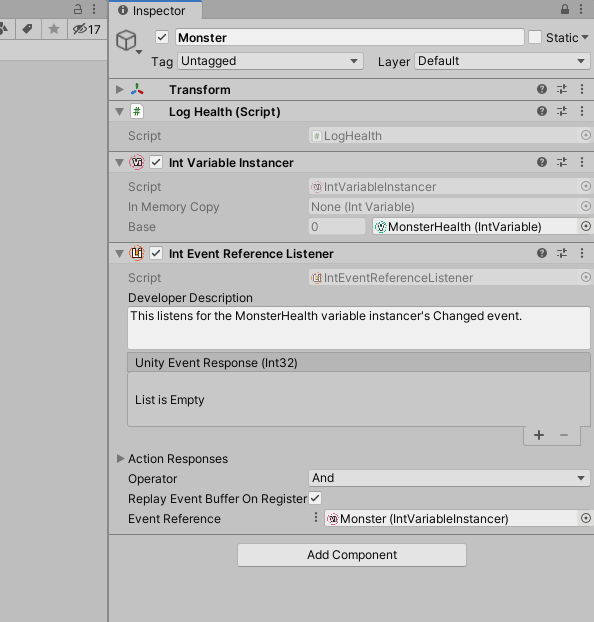This screenshot has width=594, height=622.
Task: Open Int Variable Instancer preset icon
Action: pyautogui.click(x=562, y=162)
